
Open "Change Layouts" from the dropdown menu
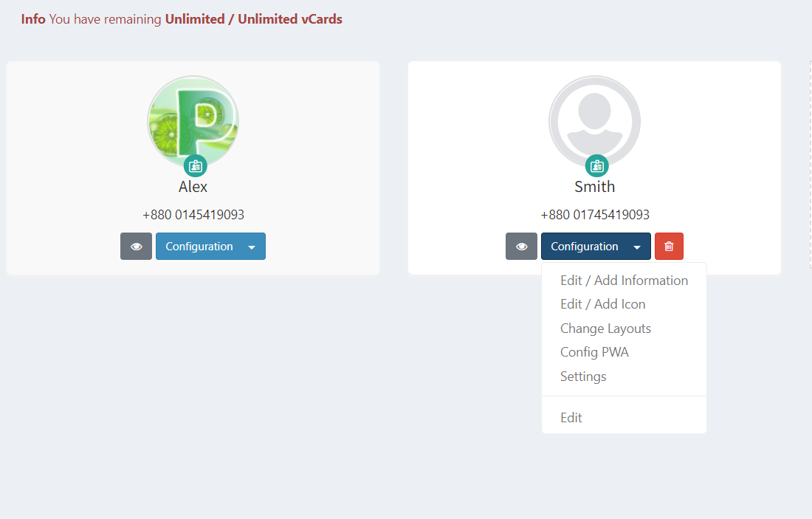coord(605,329)
